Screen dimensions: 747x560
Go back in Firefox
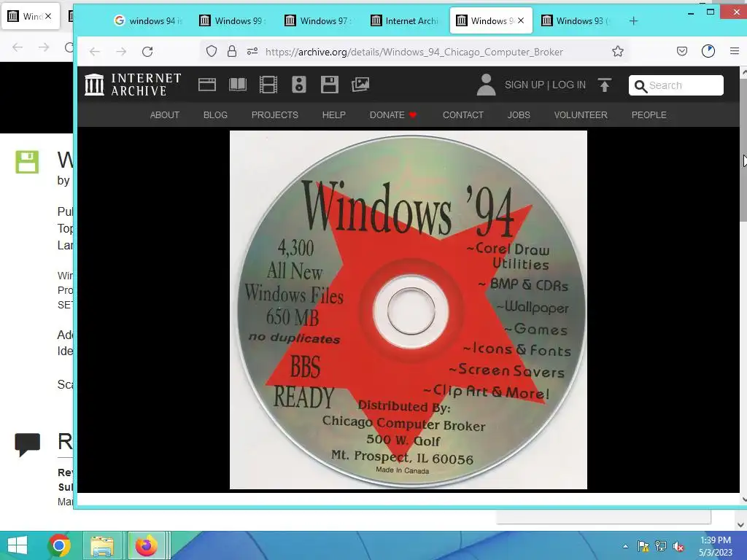95,52
